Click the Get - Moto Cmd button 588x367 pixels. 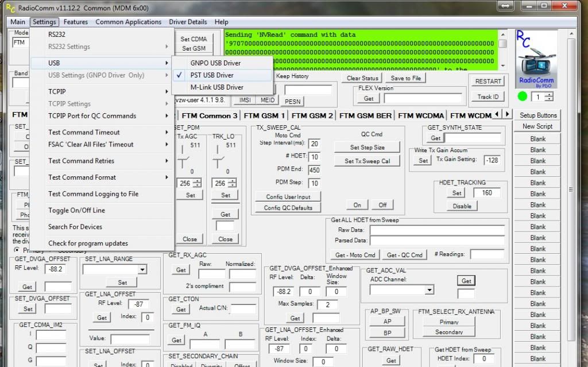[355, 255]
